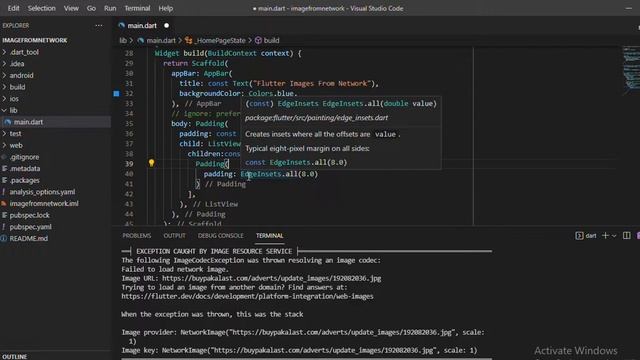Open the Help menu

pos(165,8)
